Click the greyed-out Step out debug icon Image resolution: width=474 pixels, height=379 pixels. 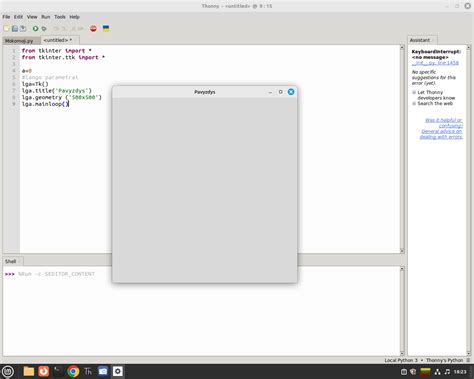72,29
